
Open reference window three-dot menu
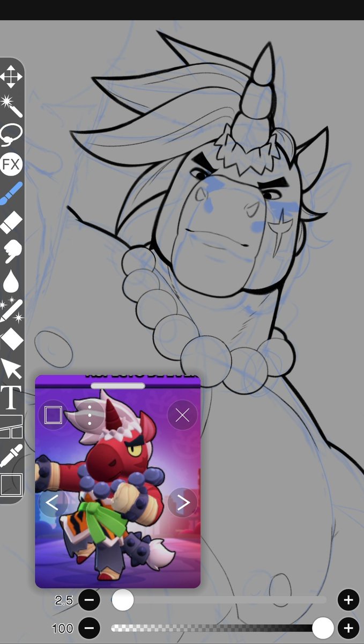pyautogui.click(x=90, y=415)
